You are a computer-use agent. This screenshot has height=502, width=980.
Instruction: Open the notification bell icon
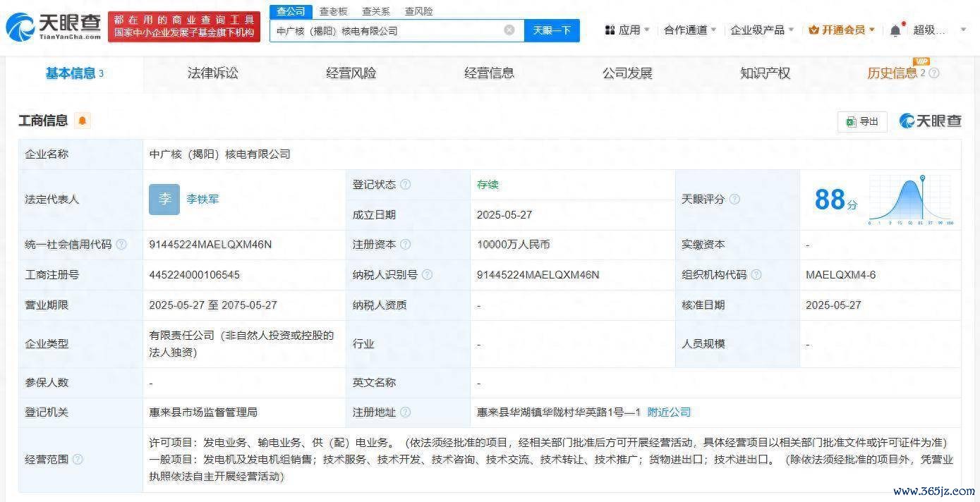(x=895, y=30)
